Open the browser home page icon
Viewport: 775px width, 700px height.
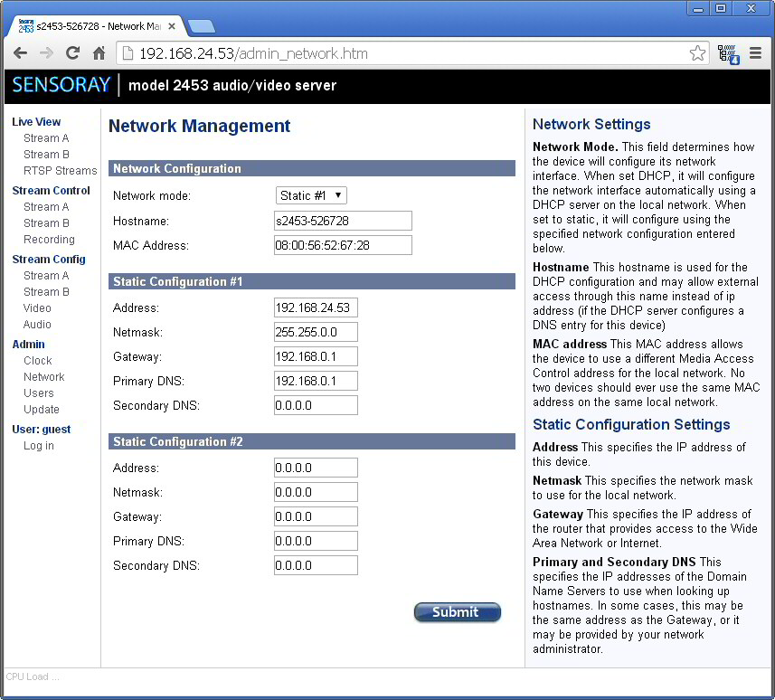[99, 52]
